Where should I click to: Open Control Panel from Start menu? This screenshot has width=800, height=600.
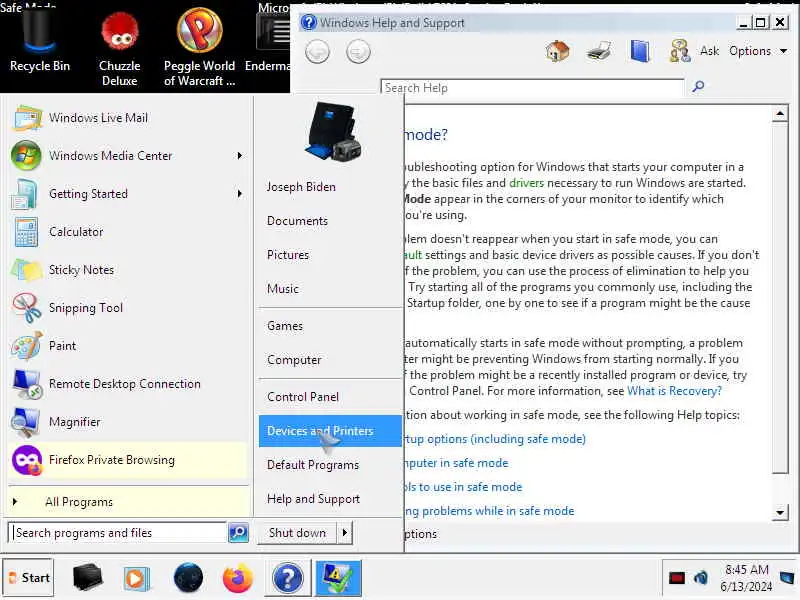[x=303, y=397]
